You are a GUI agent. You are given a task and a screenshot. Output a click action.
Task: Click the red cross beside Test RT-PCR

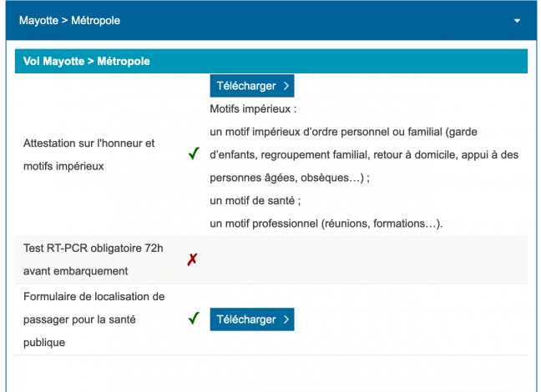click(193, 259)
